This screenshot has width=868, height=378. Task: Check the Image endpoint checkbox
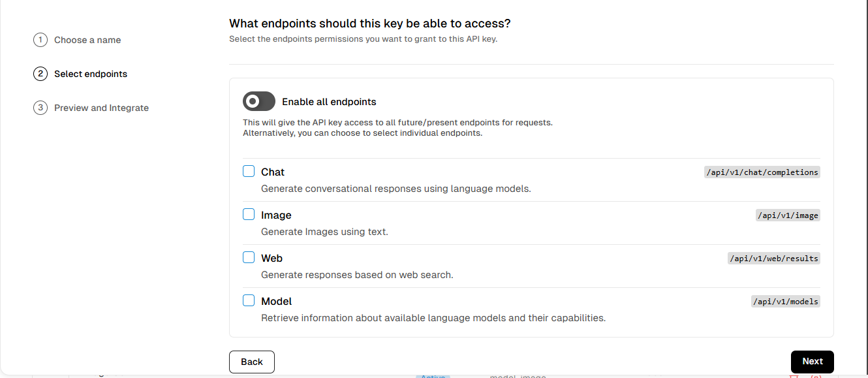(x=249, y=214)
